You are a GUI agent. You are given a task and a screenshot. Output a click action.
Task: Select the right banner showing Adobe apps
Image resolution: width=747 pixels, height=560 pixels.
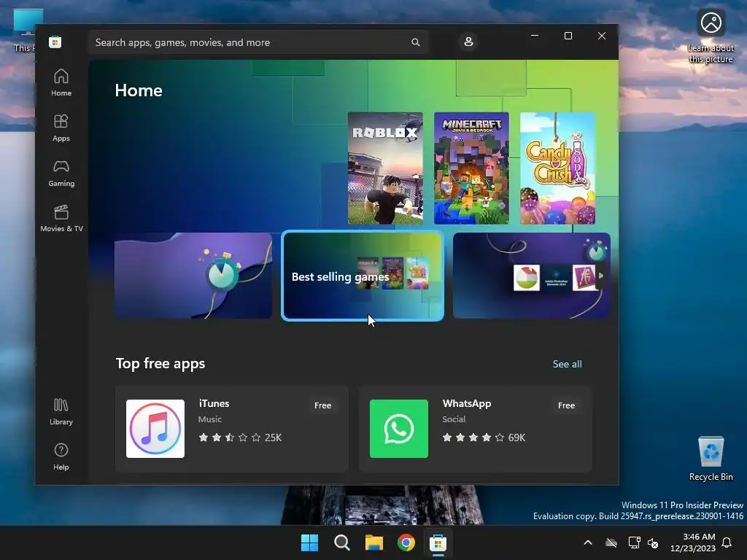click(x=531, y=276)
